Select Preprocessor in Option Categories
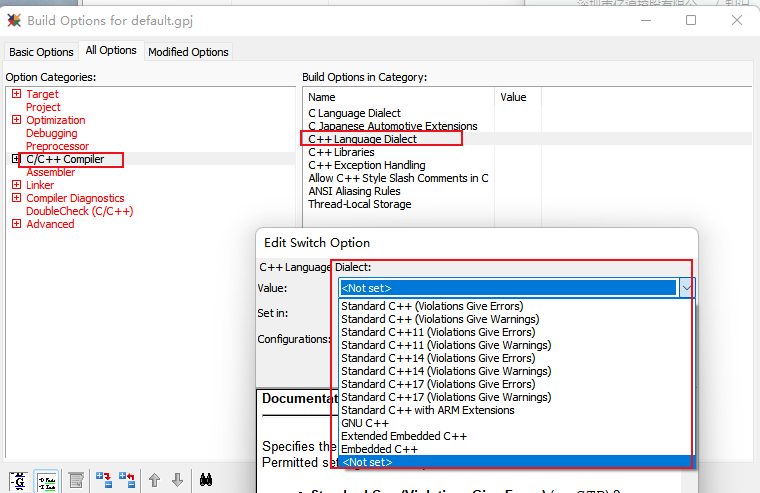This screenshot has height=493, width=760. pyautogui.click(x=57, y=146)
